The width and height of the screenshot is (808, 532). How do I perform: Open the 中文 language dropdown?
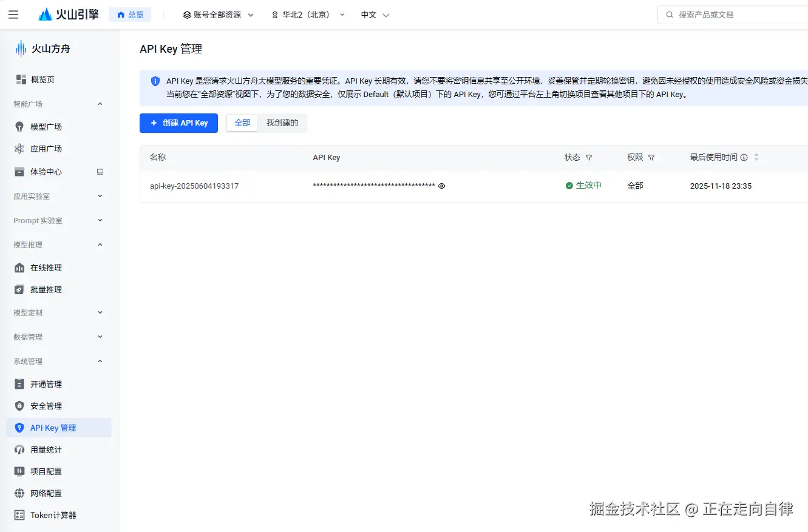pos(375,15)
